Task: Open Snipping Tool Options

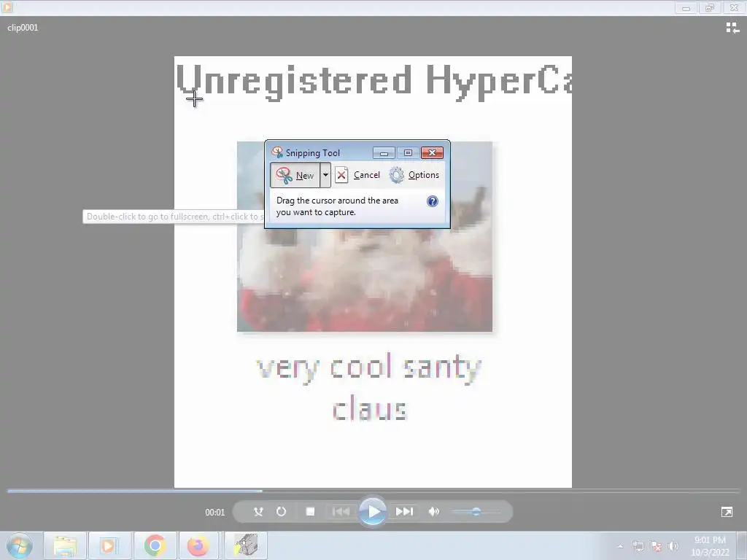Action: [x=414, y=175]
